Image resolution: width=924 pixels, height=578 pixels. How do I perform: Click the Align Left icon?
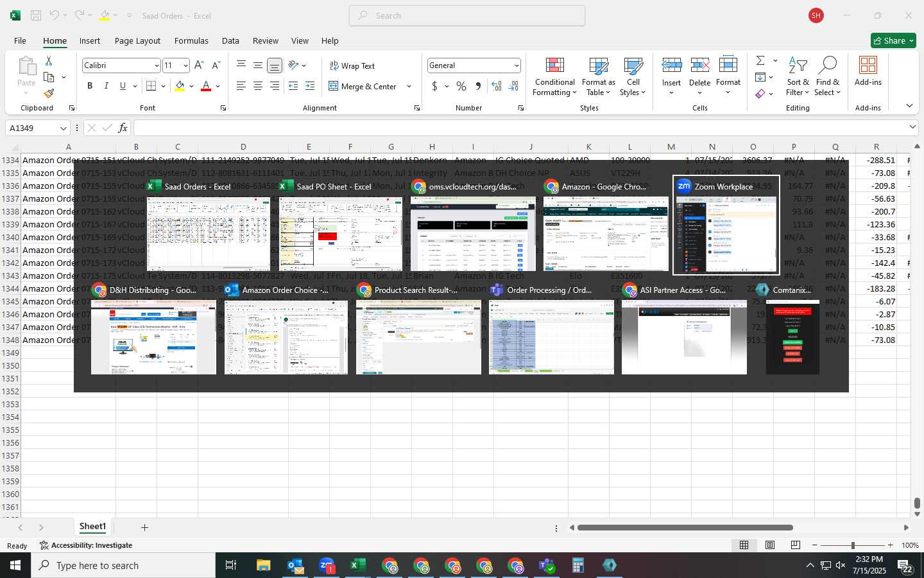[x=241, y=86]
